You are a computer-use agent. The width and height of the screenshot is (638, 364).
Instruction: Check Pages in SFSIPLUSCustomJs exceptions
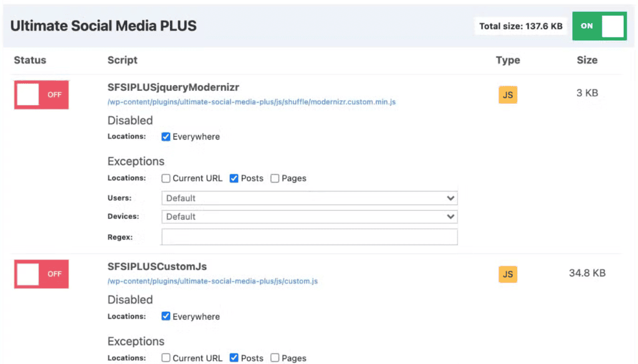274,358
